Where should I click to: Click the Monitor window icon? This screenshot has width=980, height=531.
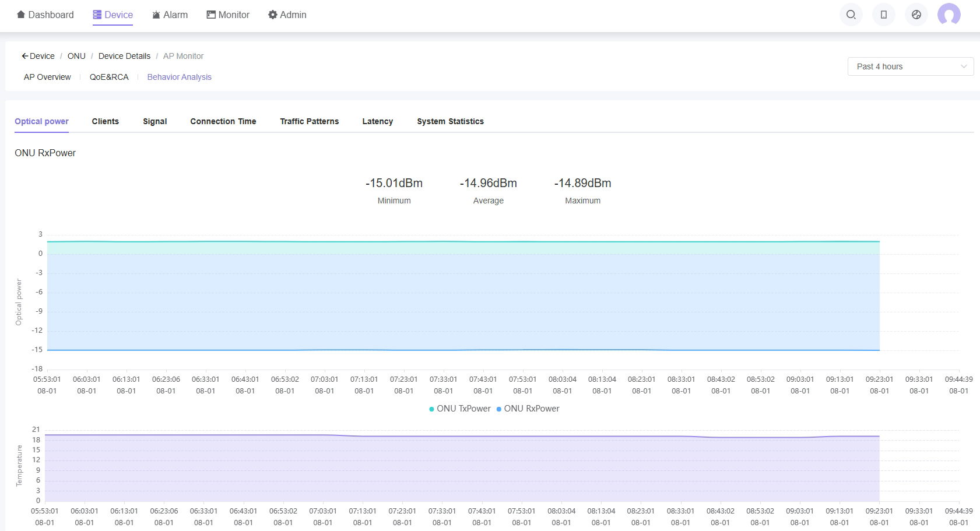coord(211,15)
